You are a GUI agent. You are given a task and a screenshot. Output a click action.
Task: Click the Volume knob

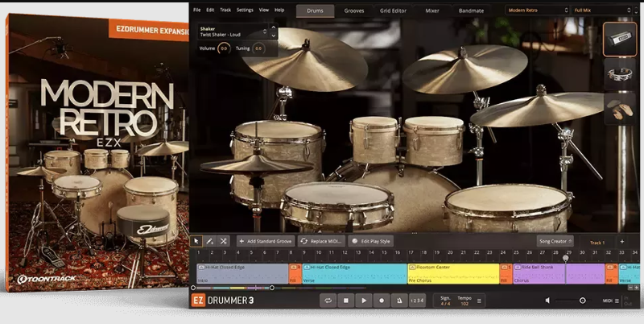pyautogui.click(x=224, y=48)
